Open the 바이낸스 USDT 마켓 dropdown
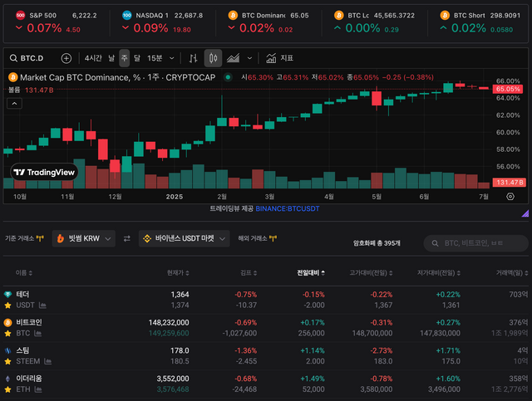 (185, 238)
